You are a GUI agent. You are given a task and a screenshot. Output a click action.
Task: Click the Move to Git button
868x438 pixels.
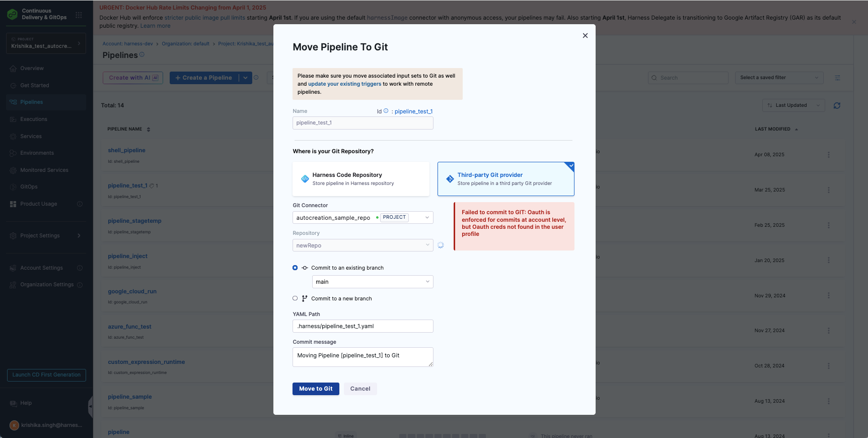316,389
